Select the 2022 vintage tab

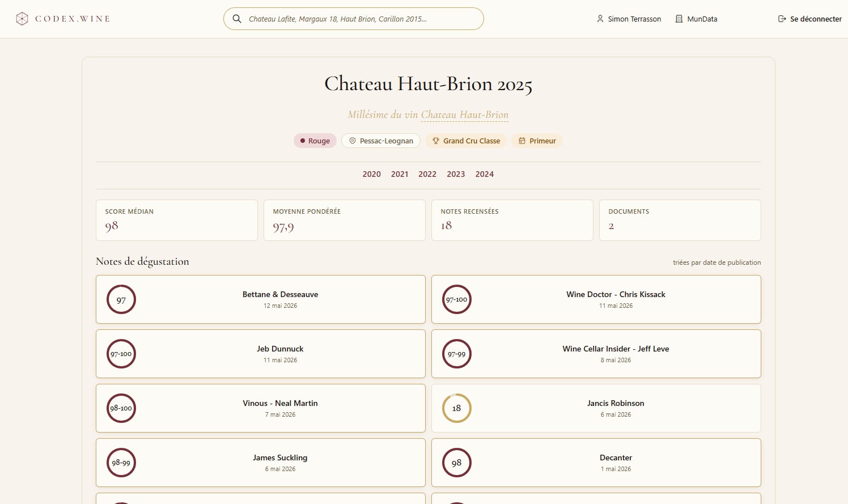click(x=427, y=174)
